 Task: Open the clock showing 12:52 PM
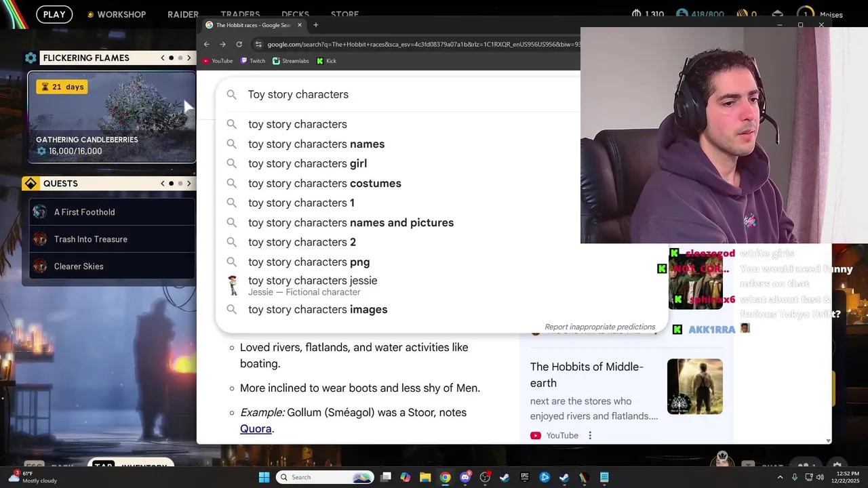845,477
